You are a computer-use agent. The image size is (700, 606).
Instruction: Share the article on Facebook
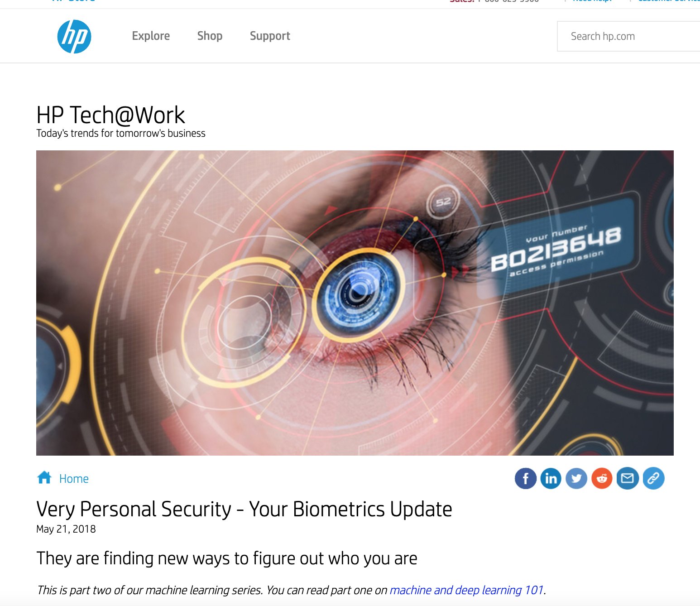526,478
